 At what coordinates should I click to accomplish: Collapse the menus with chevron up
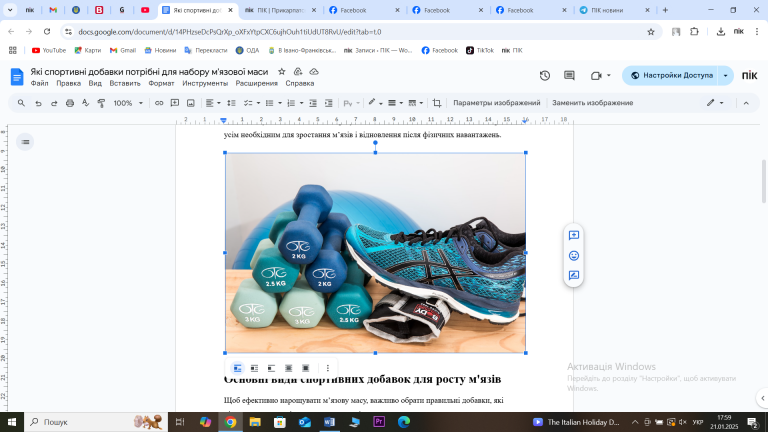click(x=746, y=103)
